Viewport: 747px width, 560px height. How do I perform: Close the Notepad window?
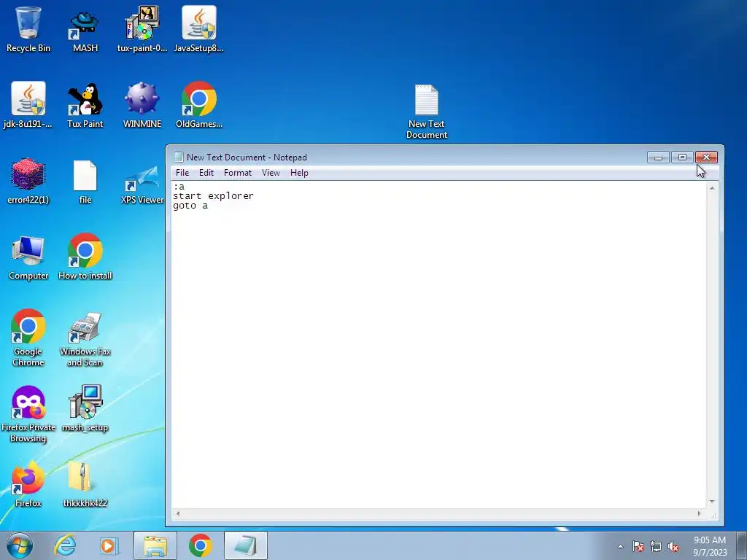[x=706, y=157]
